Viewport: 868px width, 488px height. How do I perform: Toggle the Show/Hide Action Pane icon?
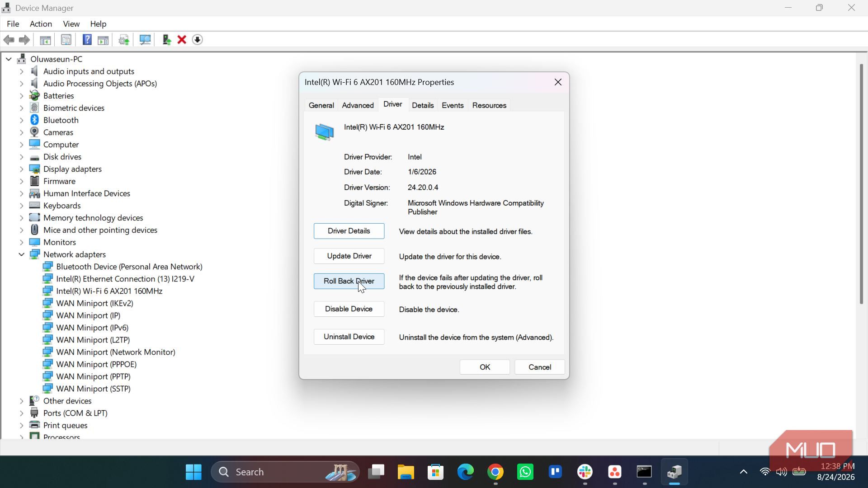(x=103, y=40)
